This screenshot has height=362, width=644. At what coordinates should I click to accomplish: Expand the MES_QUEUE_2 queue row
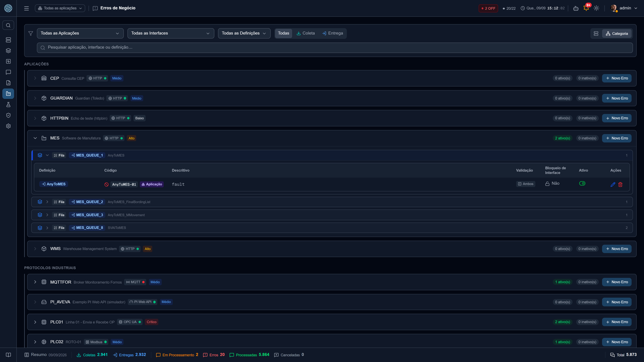pyautogui.click(x=47, y=202)
